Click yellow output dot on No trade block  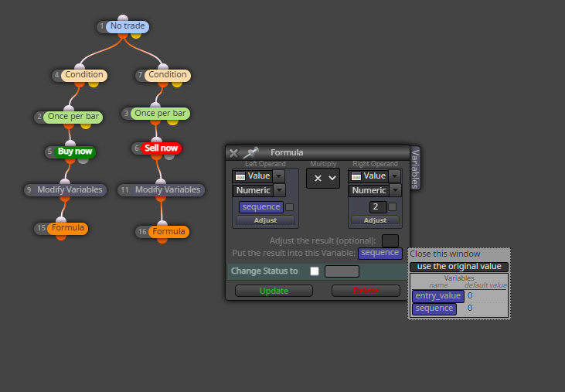click(136, 36)
